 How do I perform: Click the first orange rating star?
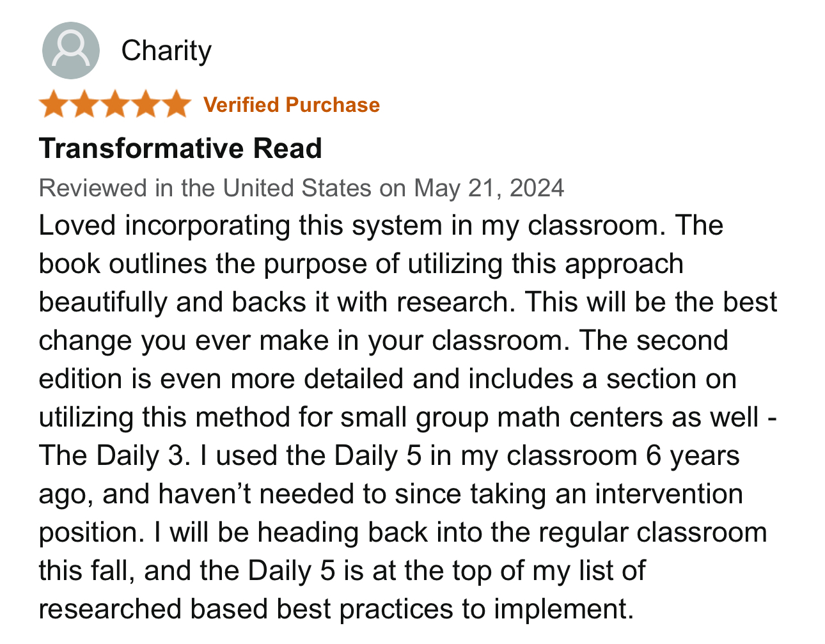(54, 104)
